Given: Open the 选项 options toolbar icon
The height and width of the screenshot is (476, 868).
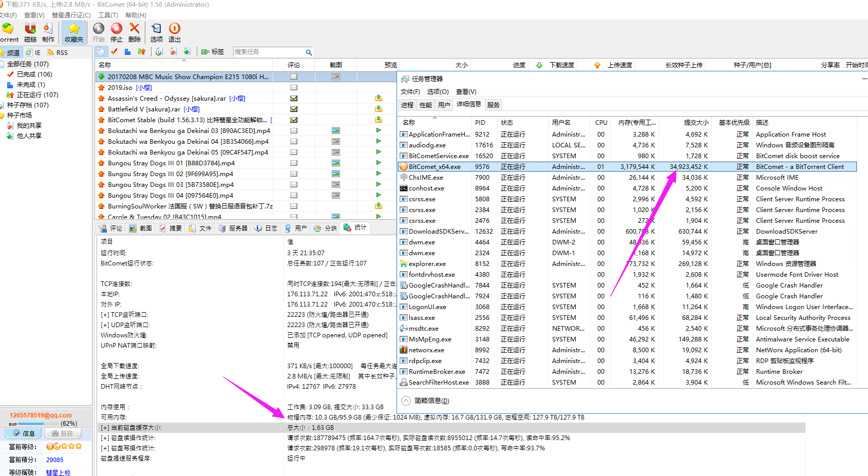Looking at the screenshot, I should [157, 32].
